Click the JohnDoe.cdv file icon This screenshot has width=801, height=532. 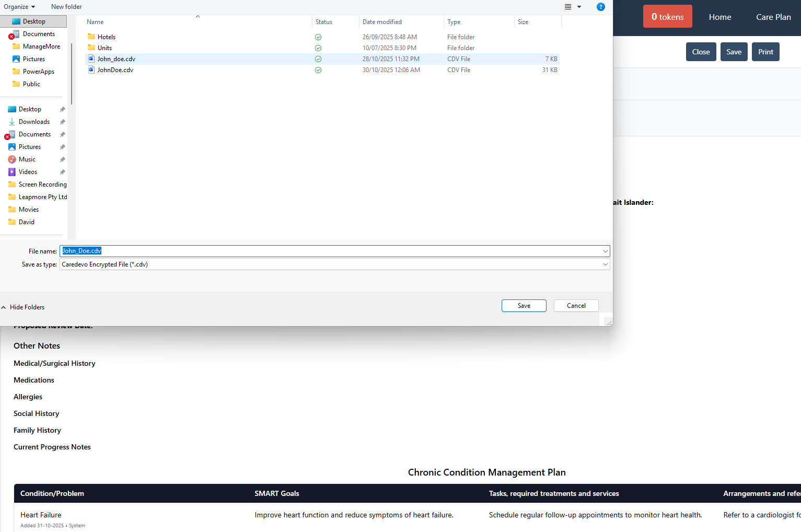tap(91, 70)
